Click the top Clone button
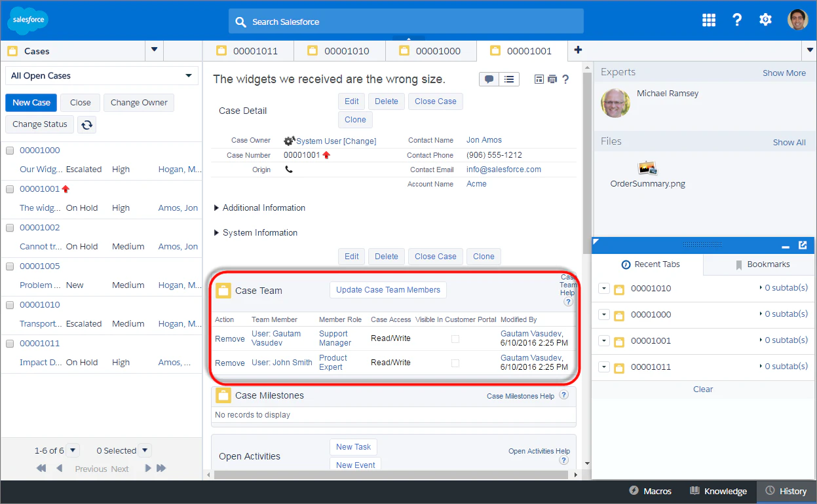The height and width of the screenshot is (504, 817). click(355, 120)
